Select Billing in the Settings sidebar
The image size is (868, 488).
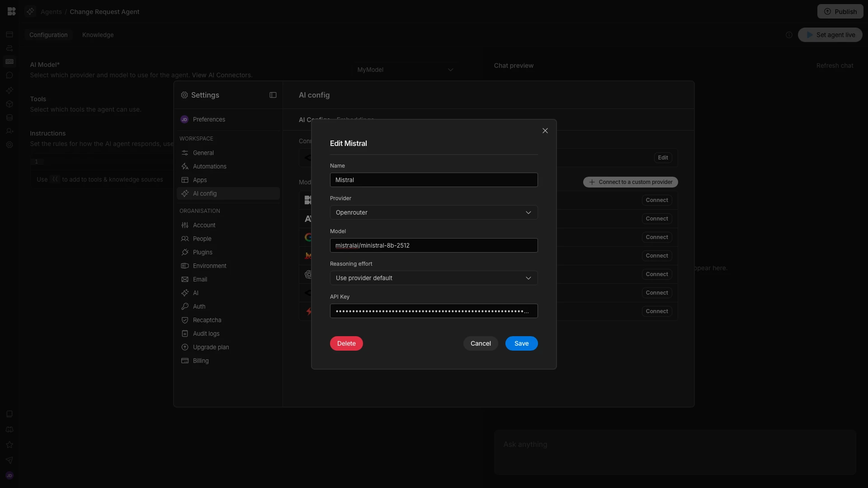(200, 361)
